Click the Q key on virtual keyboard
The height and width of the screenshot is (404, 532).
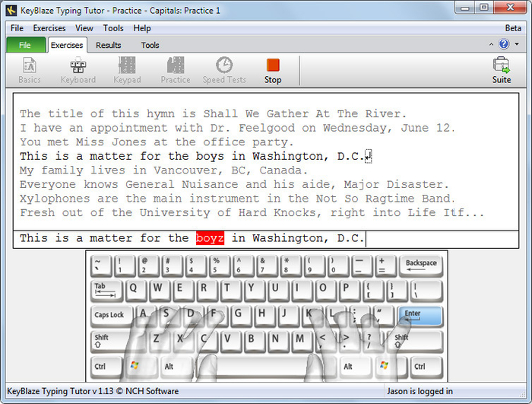click(136, 291)
